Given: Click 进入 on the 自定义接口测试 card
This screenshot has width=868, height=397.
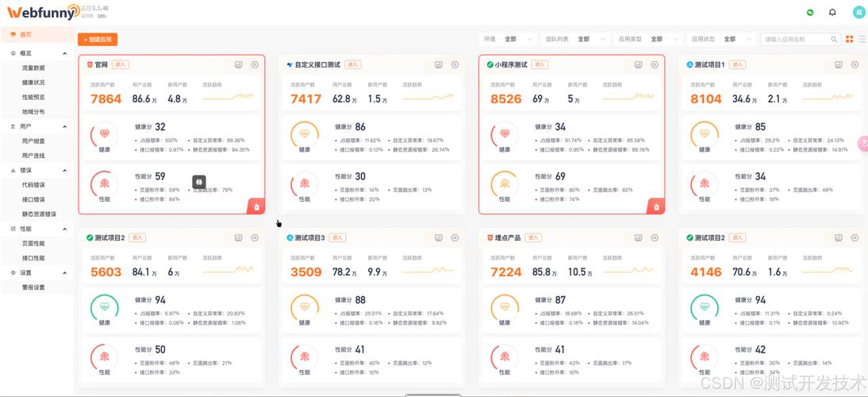Looking at the screenshot, I should click(x=353, y=65).
